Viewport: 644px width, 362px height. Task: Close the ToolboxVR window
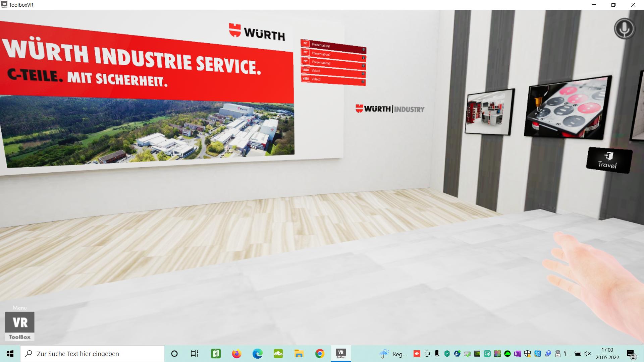tap(633, 5)
